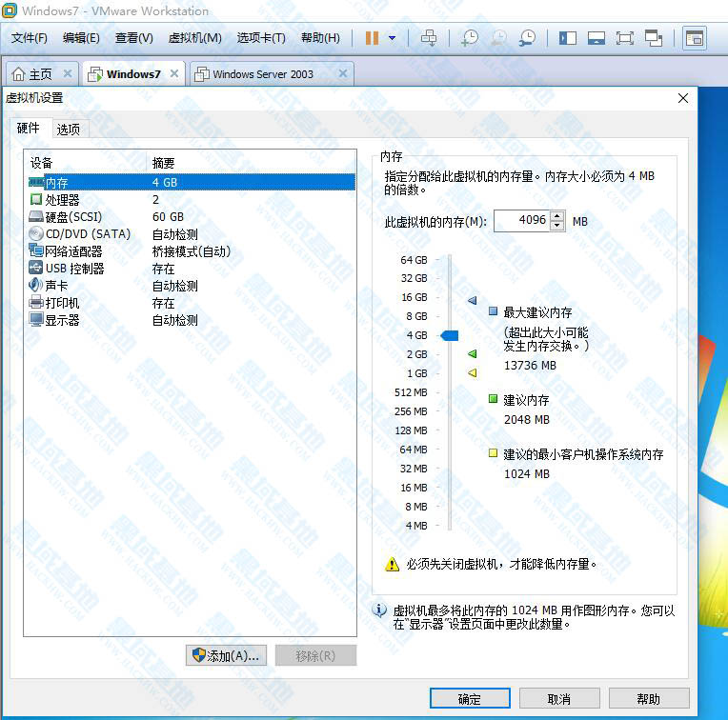The image size is (728, 720).
Task: Close the 主页 tab
Action: tap(68, 73)
